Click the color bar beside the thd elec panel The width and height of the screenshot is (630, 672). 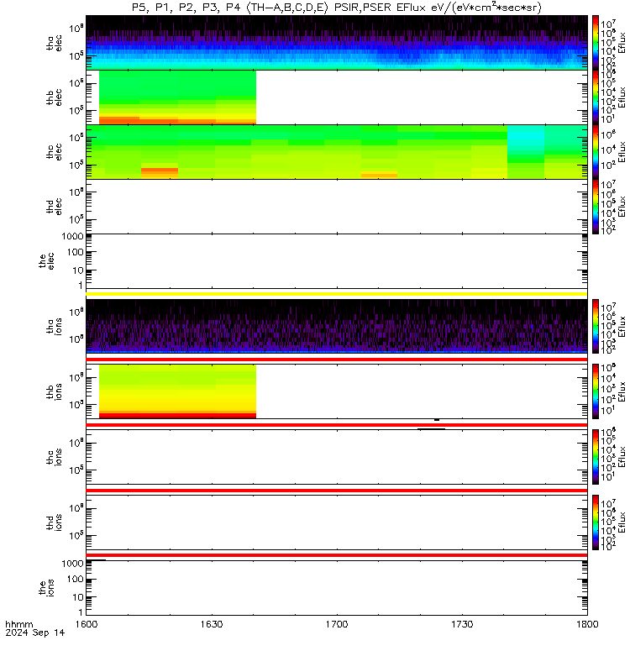[x=596, y=206]
